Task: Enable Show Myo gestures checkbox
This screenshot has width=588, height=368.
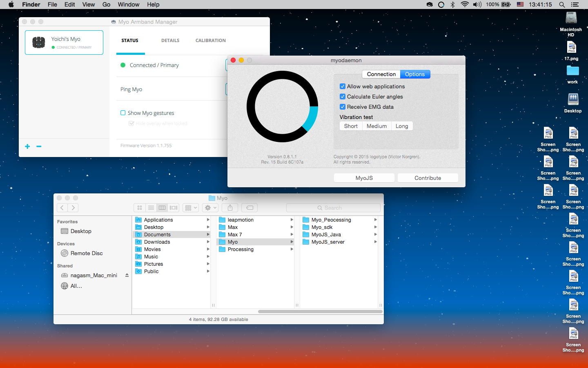Action: coord(123,113)
